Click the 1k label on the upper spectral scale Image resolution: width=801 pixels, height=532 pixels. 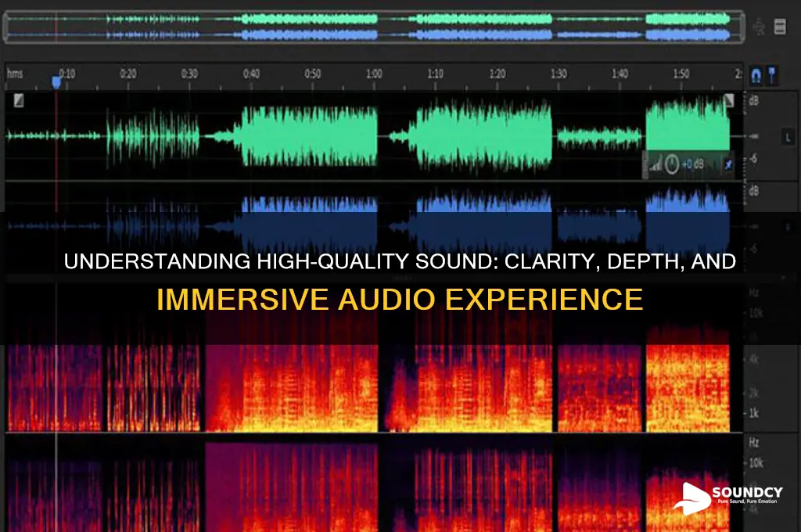(x=753, y=413)
